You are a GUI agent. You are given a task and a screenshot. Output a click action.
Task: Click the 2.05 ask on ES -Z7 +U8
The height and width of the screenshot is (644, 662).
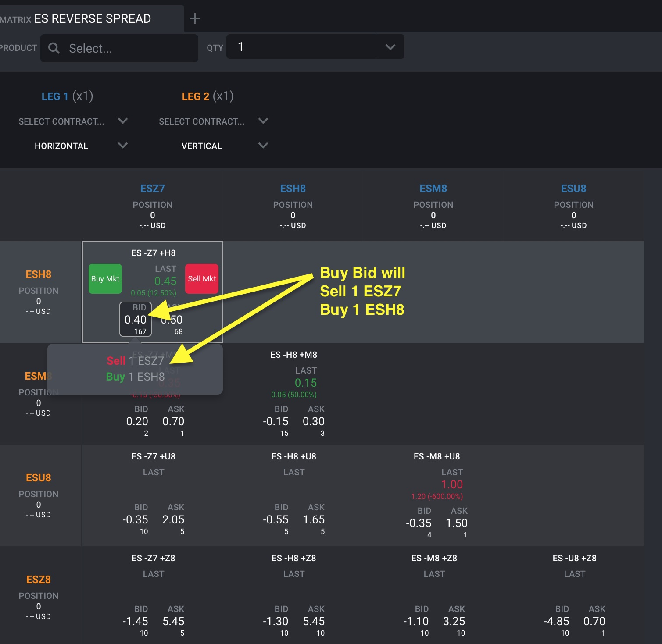pyautogui.click(x=173, y=519)
